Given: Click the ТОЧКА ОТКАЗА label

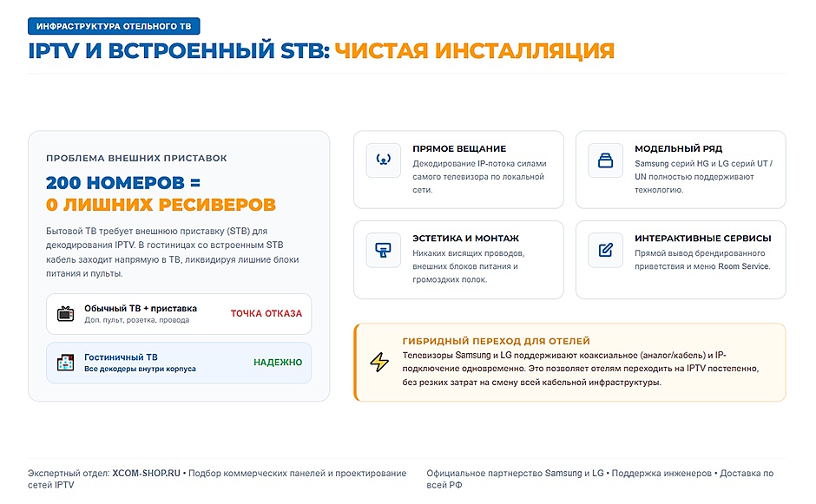Looking at the screenshot, I should pos(267,314).
